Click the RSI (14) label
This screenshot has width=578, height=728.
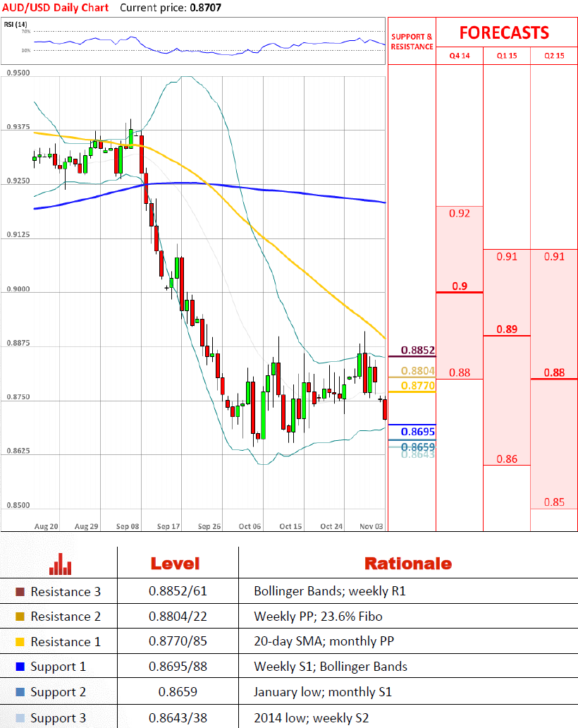pos(16,24)
